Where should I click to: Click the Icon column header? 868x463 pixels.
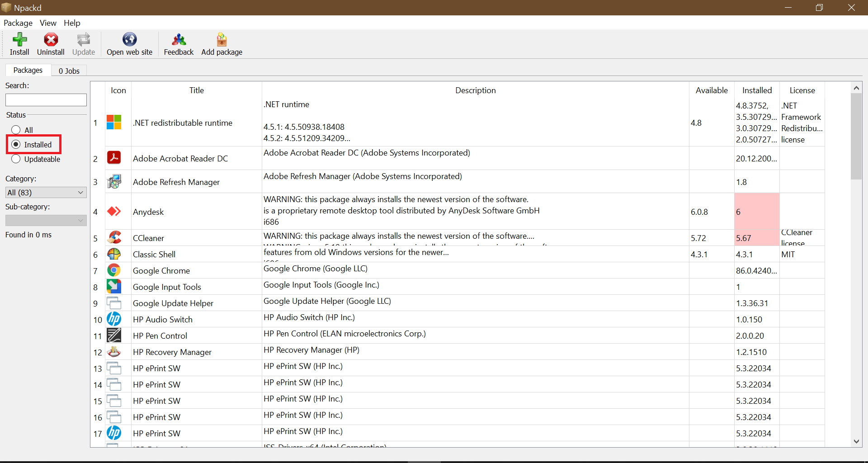click(x=118, y=90)
